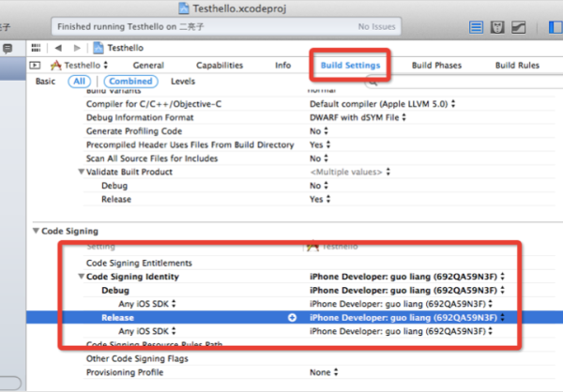Screen dimensions: 563x392
Task: Click the Testhello.xcodeproj title icon
Action: [184, 8]
